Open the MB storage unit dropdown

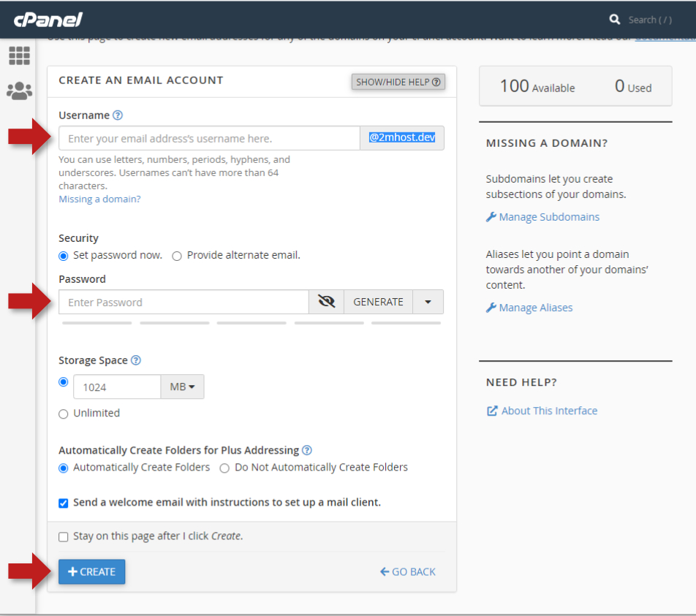click(182, 387)
